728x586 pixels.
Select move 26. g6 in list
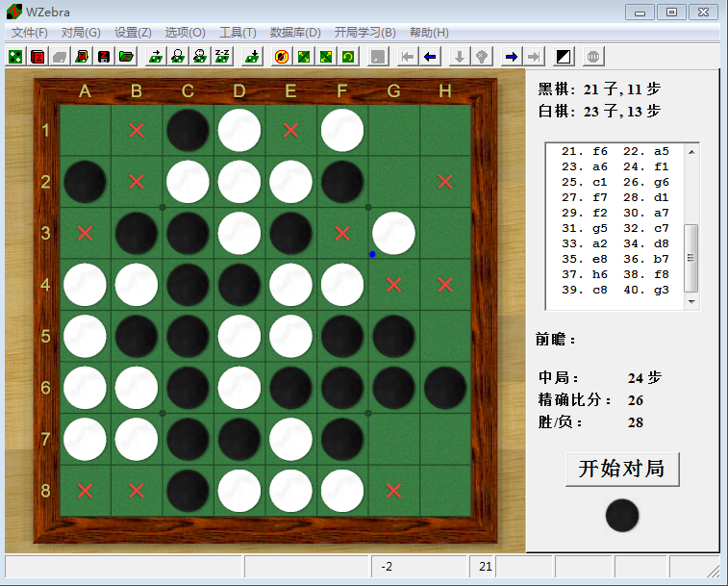click(x=646, y=182)
